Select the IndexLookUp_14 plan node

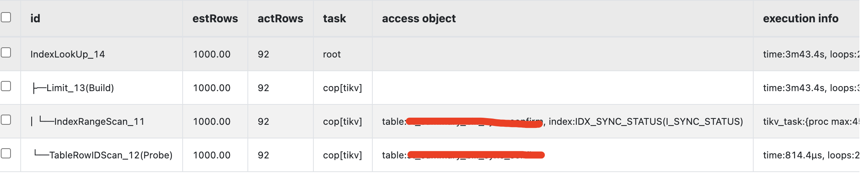[68, 54]
